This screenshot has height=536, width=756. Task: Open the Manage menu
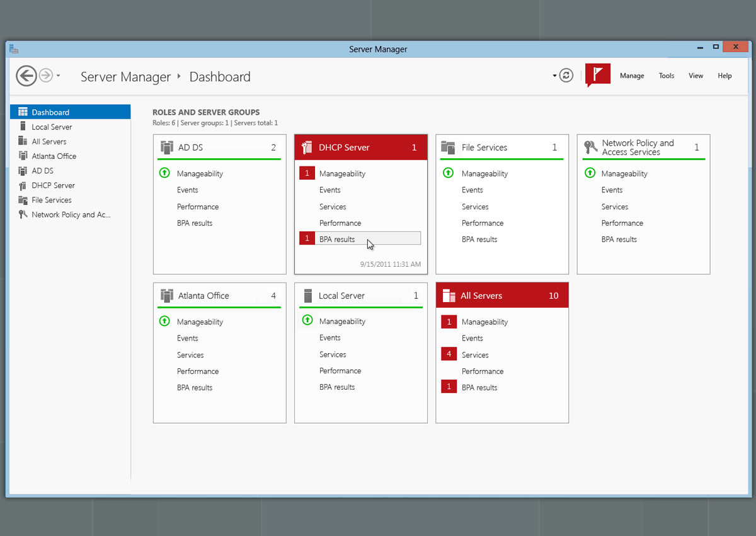point(632,76)
